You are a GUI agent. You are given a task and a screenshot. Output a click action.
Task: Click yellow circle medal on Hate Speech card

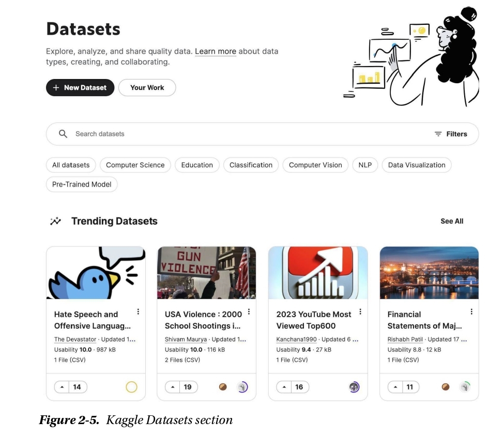[x=131, y=387]
